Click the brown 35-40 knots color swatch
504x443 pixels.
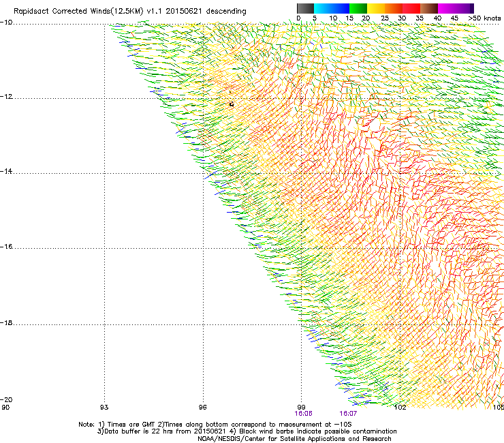[429, 8]
